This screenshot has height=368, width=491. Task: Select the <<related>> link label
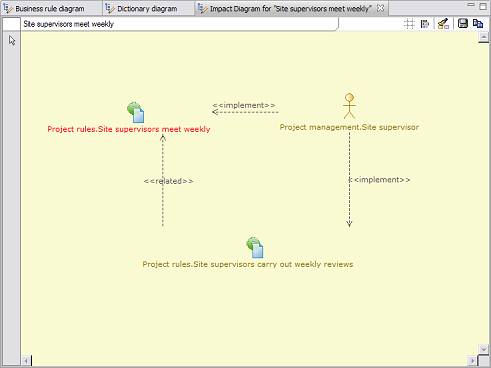coord(168,181)
